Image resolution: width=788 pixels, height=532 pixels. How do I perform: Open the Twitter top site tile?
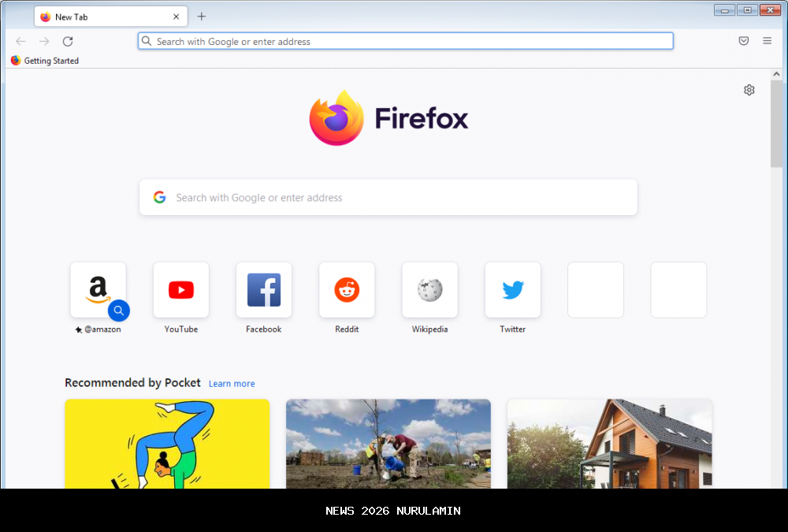click(x=513, y=290)
